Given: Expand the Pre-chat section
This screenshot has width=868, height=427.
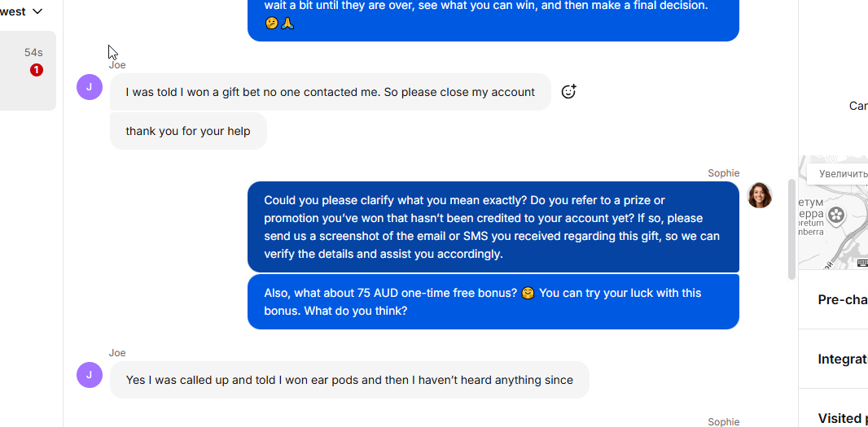Looking at the screenshot, I should point(842,299).
